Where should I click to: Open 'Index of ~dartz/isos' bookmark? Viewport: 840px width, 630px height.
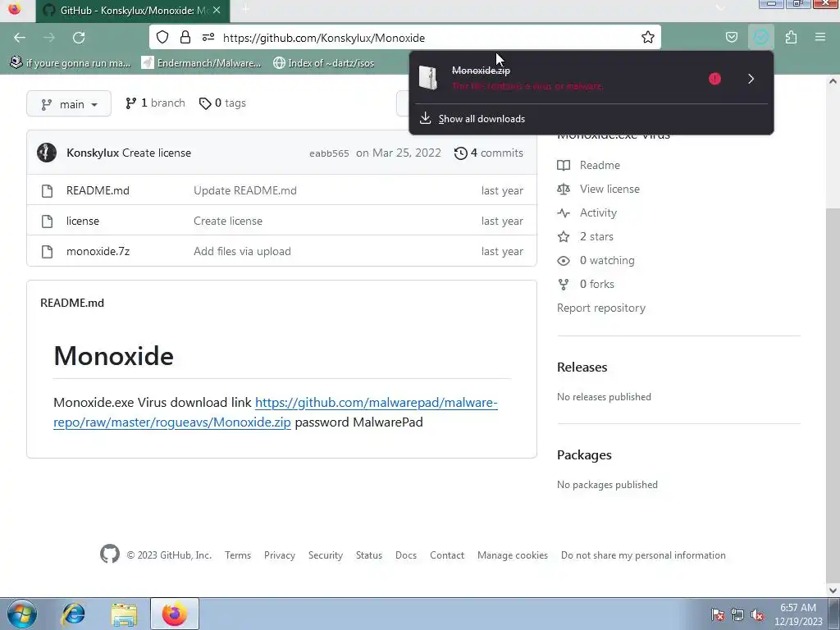323,62
